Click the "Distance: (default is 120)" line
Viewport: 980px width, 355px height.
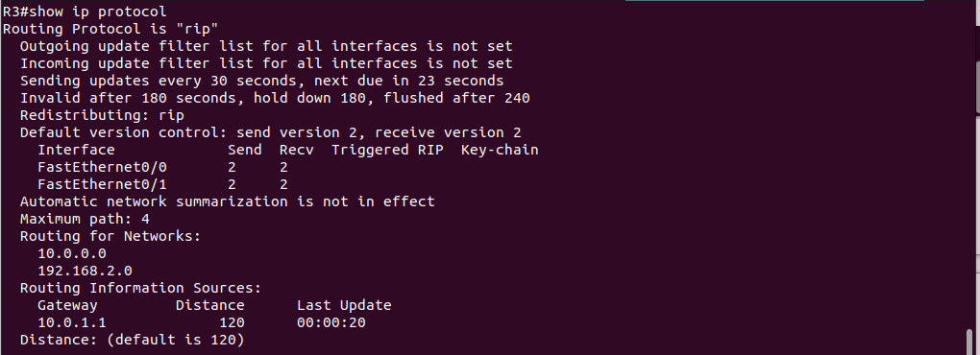(132, 340)
